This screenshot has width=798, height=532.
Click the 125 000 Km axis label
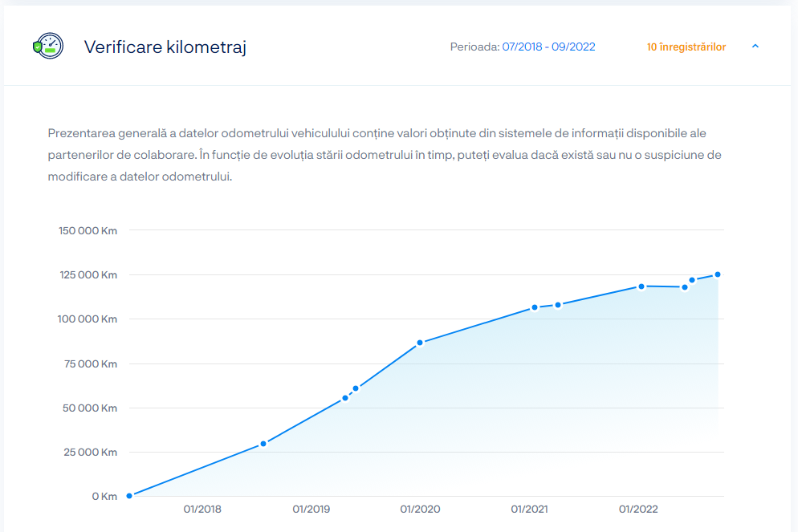[x=88, y=275]
